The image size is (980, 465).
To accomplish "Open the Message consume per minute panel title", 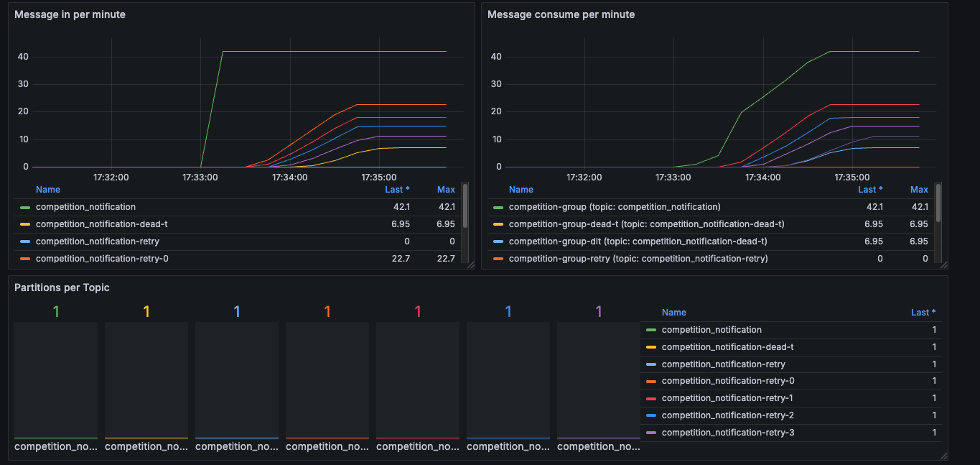I will click(561, 14).
